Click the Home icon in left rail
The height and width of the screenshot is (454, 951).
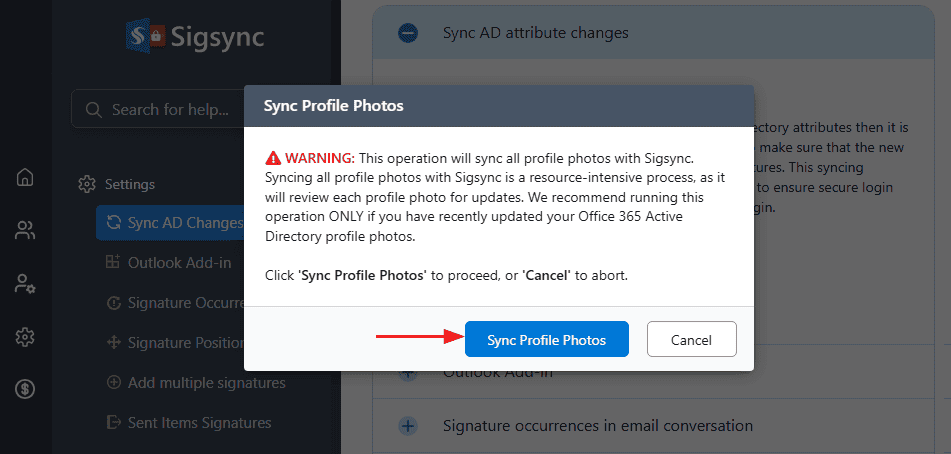(x=25, y=178)
